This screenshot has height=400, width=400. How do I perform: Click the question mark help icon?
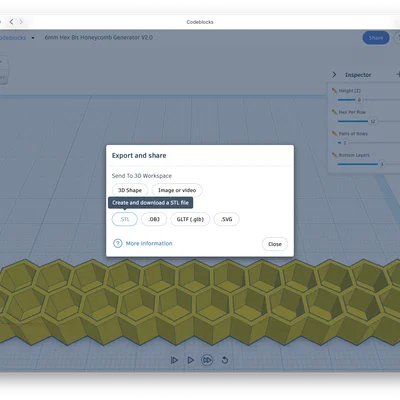click(x=118, y=243)
